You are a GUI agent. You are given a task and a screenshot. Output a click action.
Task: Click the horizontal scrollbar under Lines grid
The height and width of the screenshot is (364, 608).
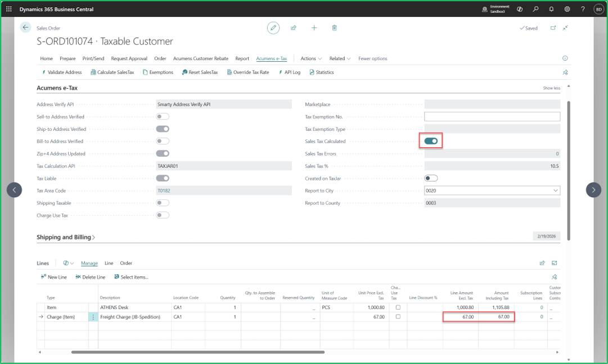[x=198, y=352]
